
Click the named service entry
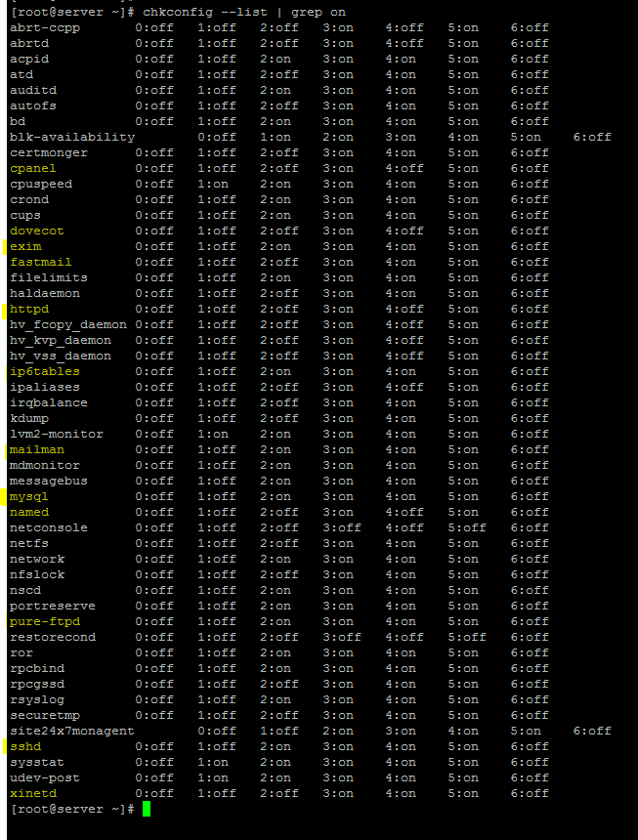[x=29, y=512]
